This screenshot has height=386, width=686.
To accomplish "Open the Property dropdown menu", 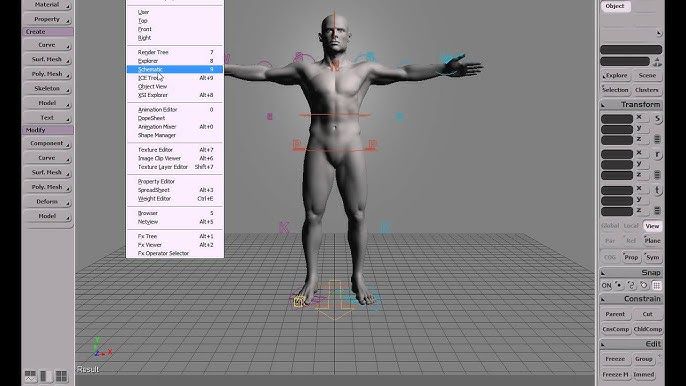I will [x=47, y=19].
